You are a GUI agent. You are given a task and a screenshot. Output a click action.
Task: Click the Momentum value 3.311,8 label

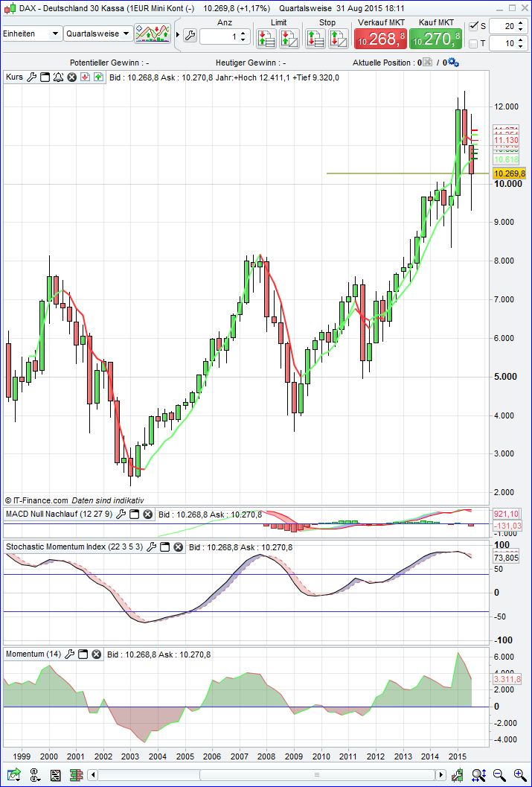[507, 679]
